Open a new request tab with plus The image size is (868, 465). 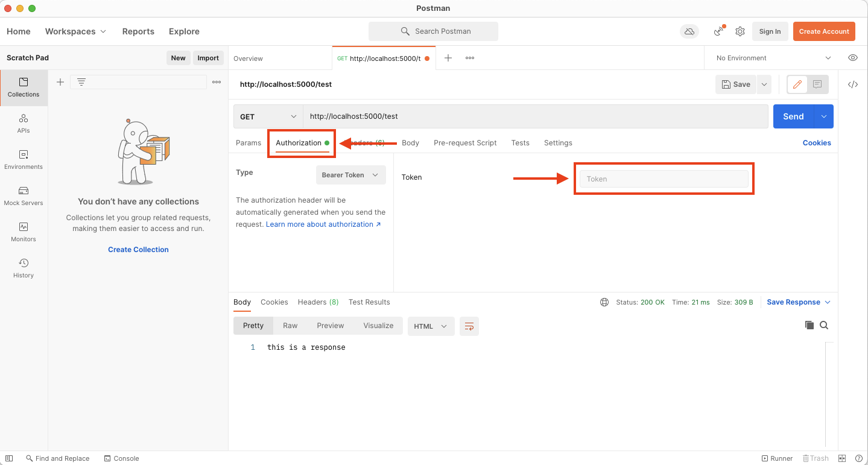click(448, 58)
